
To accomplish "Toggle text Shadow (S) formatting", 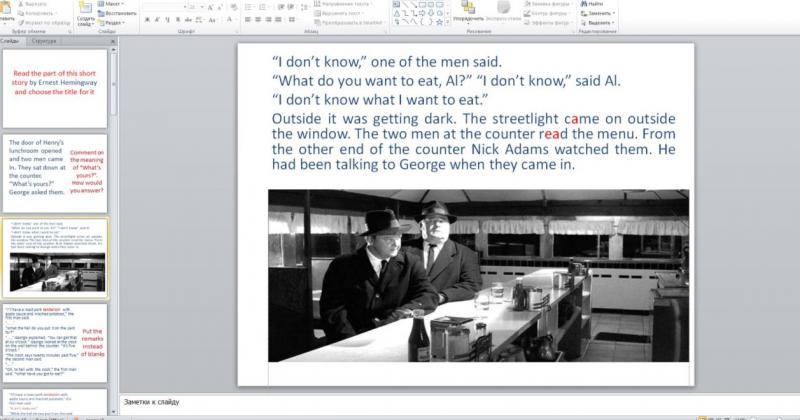I will click(178, 19).
